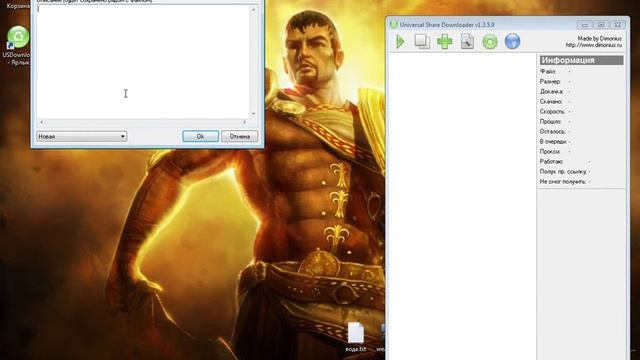Minimize the Universal Share Downloader window
This screenshot has height=360, width=640.
pyautogui.click(x=584, y=25)
